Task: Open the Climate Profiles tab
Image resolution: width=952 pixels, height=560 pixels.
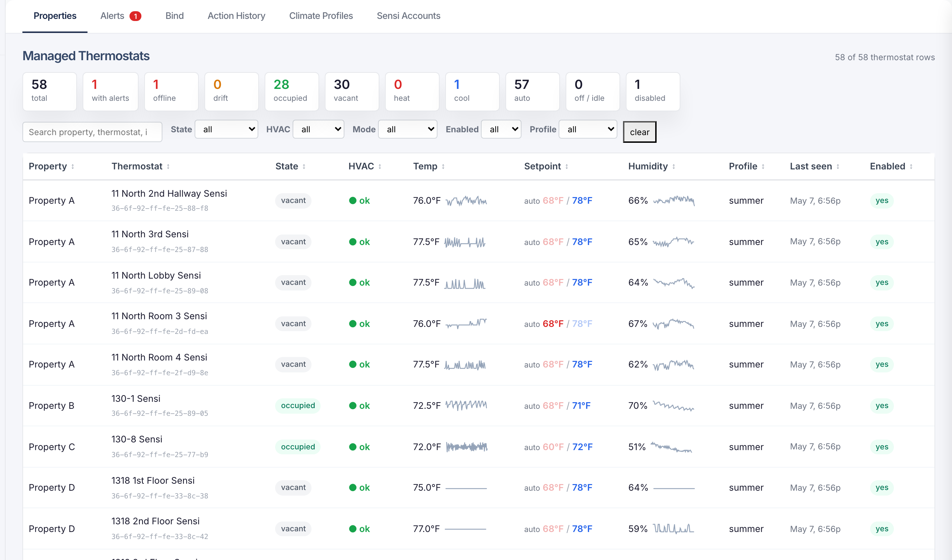Action: [x=321, y=16]
